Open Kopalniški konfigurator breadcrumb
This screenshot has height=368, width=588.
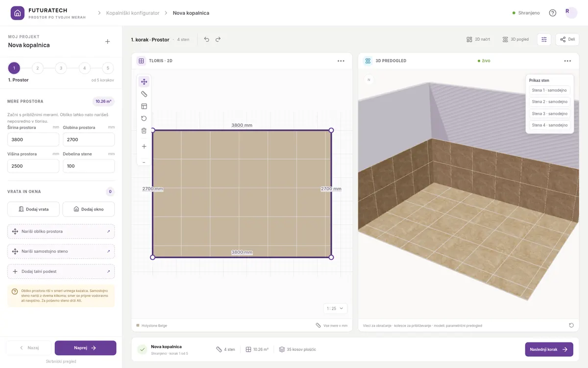point(133,13)
